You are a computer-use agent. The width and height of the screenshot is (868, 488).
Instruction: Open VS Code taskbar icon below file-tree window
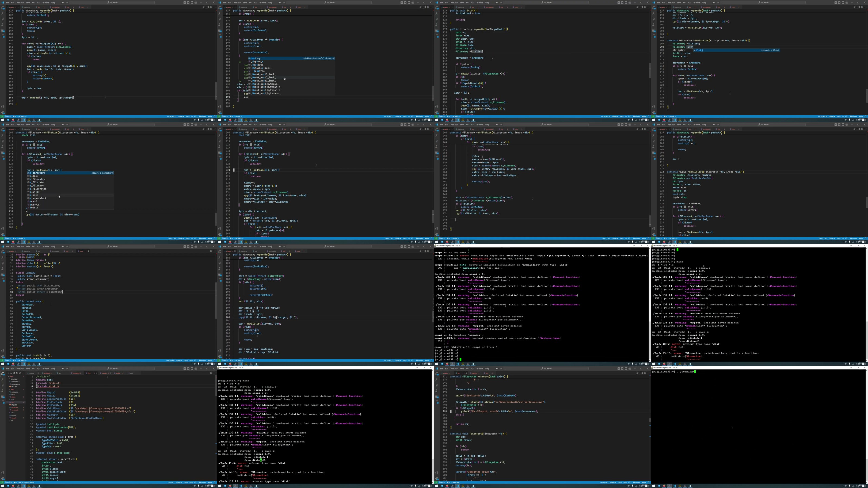pyautogui.click(x=24, y=486)
